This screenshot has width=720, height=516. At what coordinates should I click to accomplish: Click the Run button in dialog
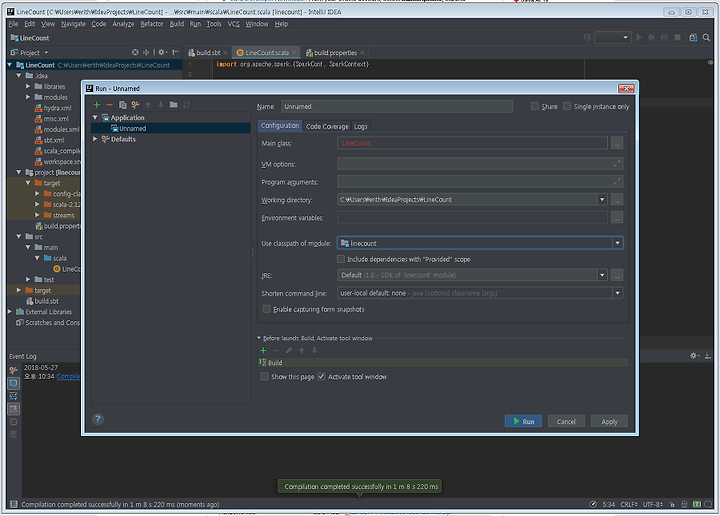coord(523,421)
